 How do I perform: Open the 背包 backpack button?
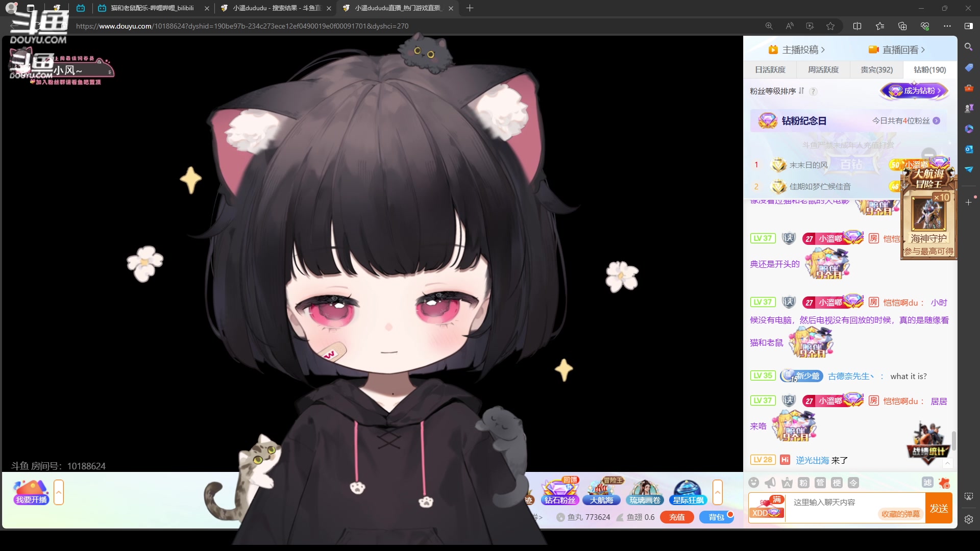pos(716,517)
